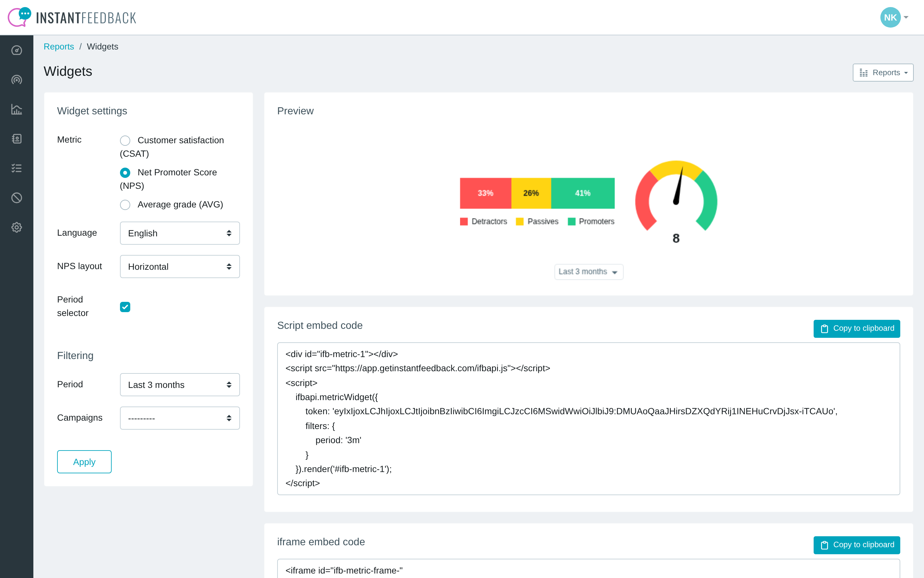Open the checklist sidebar icon

(16, 168)
